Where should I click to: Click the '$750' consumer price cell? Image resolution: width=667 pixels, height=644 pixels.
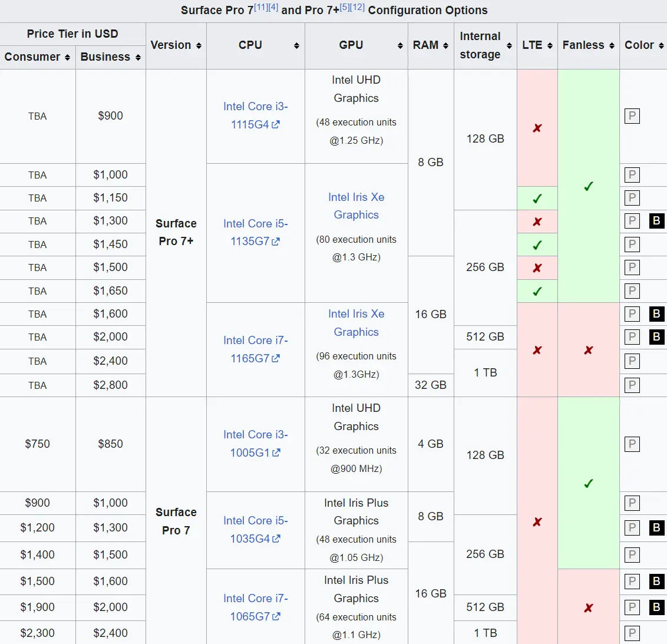pyautogui.click(x=38, y=444)
